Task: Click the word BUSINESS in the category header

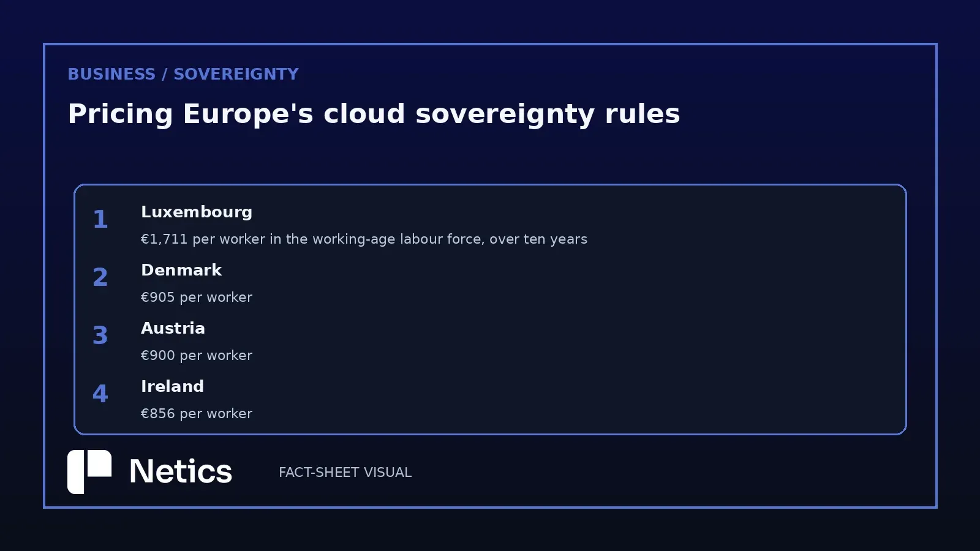Action: pyautogui.click(x=111, y=74)
